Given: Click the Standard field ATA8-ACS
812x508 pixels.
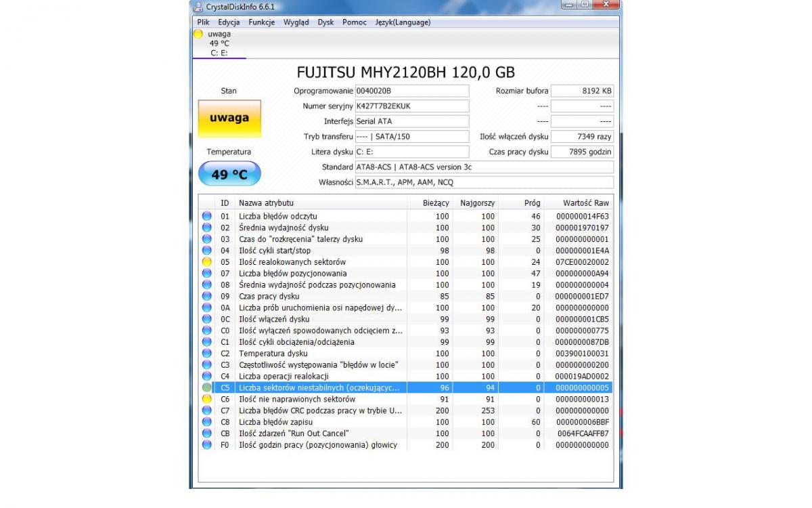Looking at the screenshot, I should pos(484,167).
